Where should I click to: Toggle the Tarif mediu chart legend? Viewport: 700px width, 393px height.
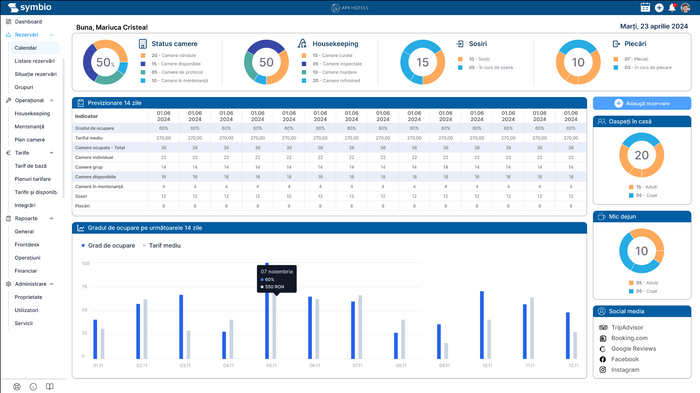pos(162,246)
